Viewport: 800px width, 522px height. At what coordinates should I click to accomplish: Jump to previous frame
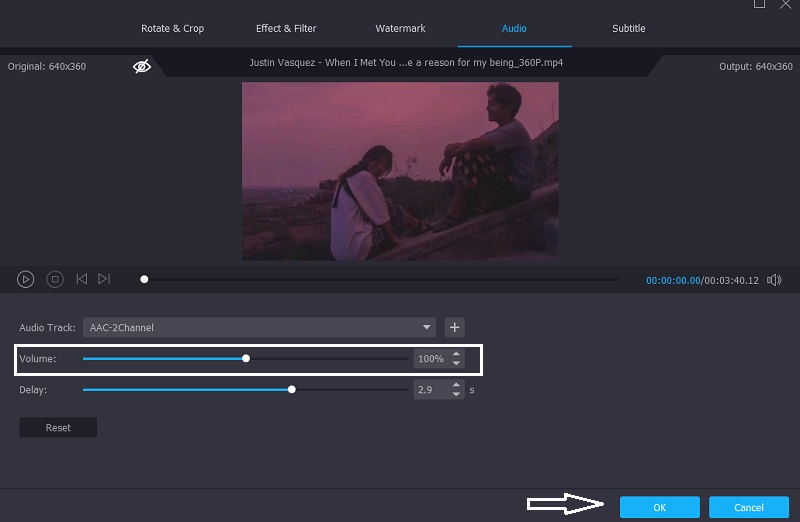click(82, 280)
